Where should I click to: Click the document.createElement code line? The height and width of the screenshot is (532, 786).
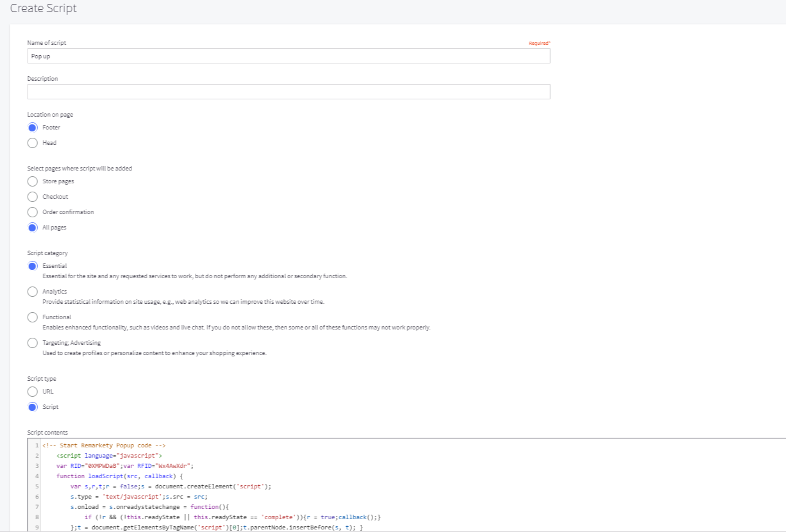[171, 486]
